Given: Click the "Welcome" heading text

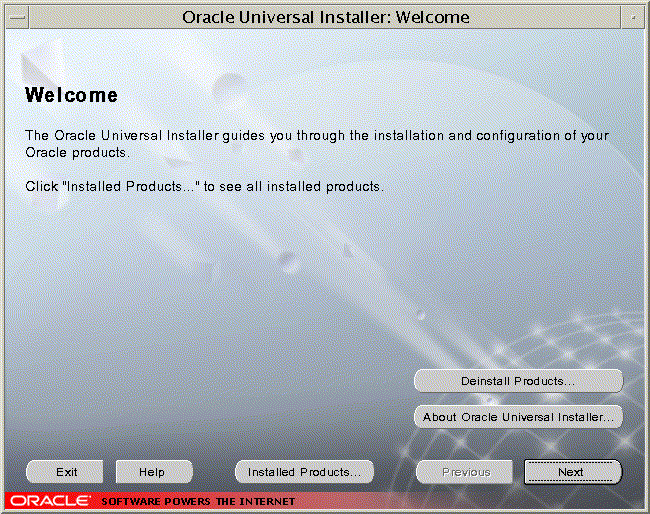Looking at the screenshot, I should coord(71,95).
